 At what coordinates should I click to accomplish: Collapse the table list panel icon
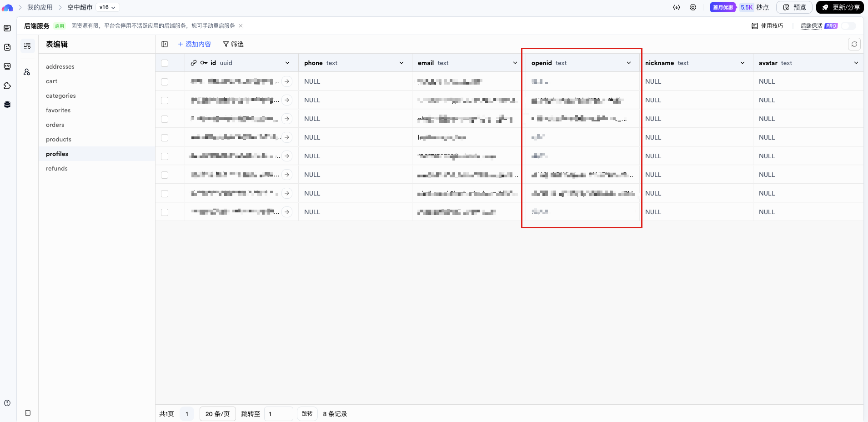click(x=165, y=44)
